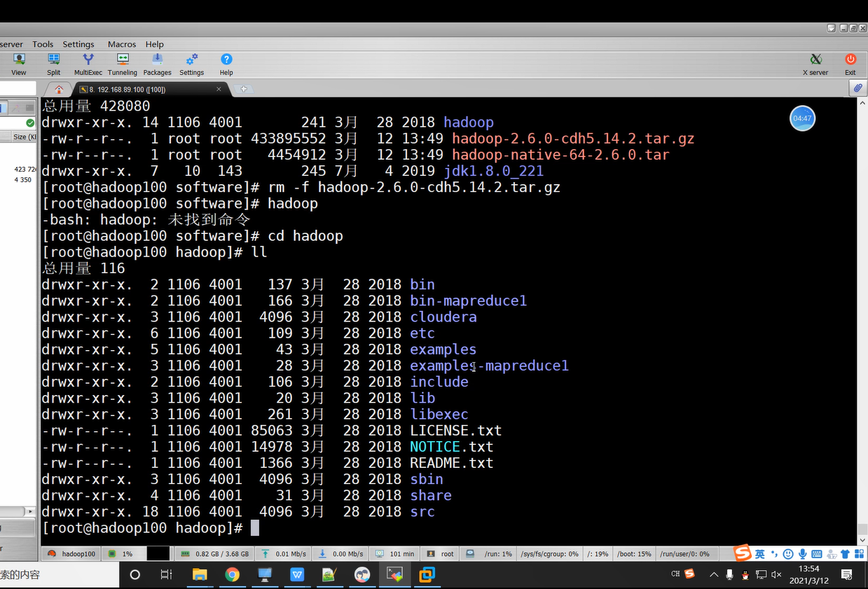
Task: Click the share directory name
Action: pyautogui.click(x=431, y=495)
